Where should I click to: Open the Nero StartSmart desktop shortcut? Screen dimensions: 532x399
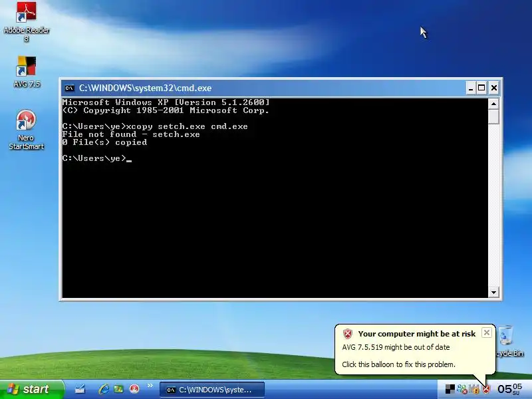(26, 130)
